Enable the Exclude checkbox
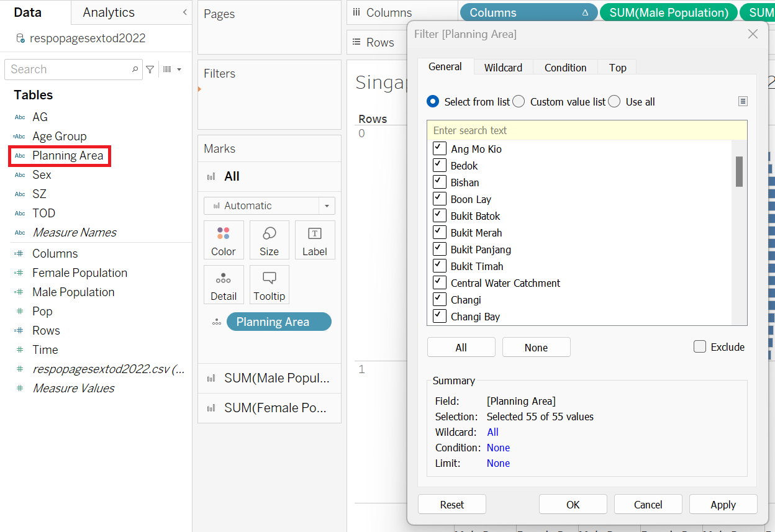Image resolution: width=775 pixels, height=532 pixels. point(700,347)
